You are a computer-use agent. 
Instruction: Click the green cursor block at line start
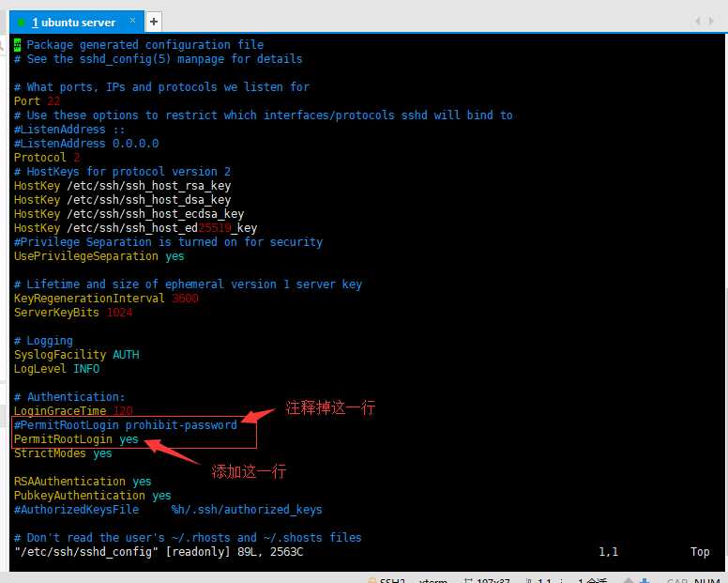tap(17, 45)
